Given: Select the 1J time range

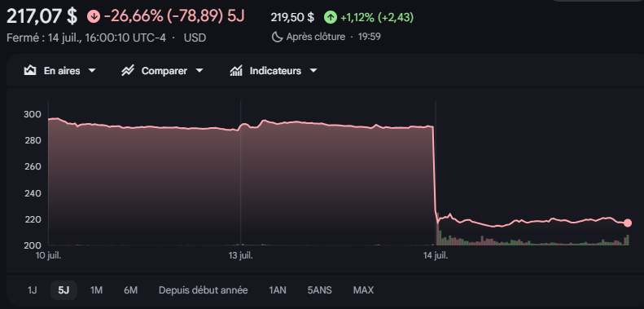Looking at the screenshot, I should coord(32,290).
